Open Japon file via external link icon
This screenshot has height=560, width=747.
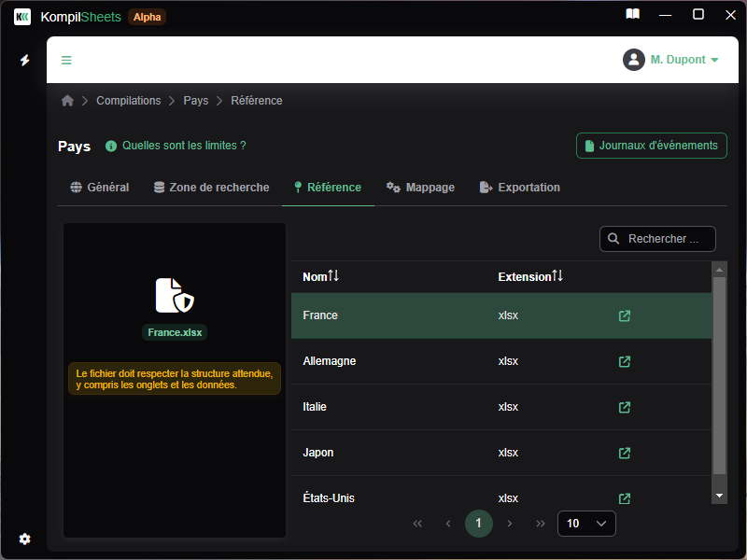tap(625, 453)
